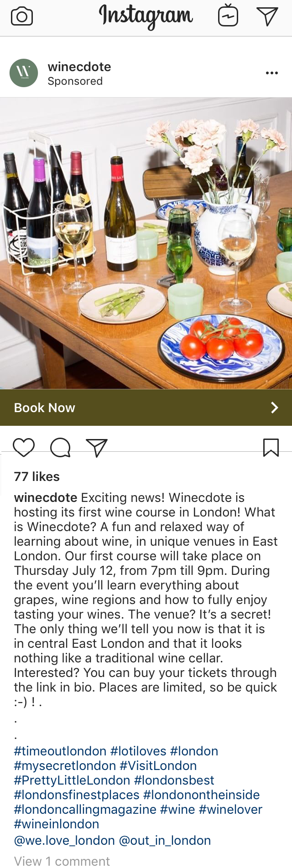Share the post via paper plane under the photo
The width and height of the screenshot is (292, 868).
tap(97, 448)
